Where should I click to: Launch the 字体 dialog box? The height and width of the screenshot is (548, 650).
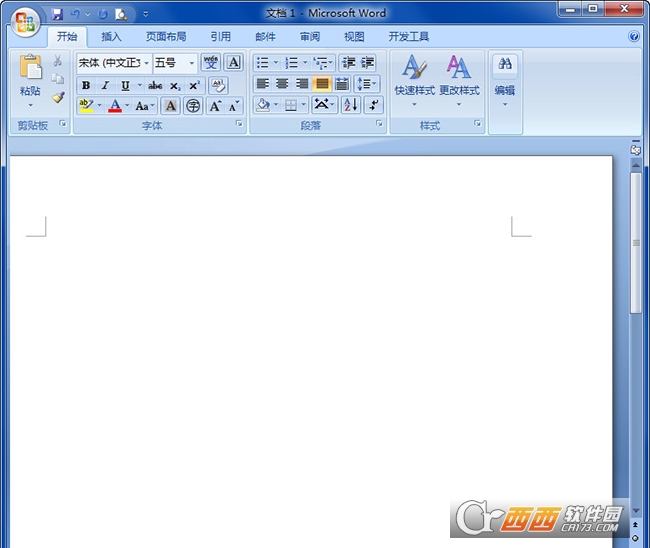click(x=239, y=124)
